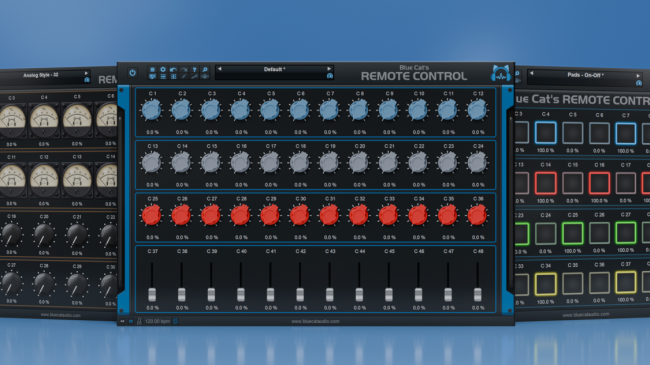
Task: Click the 0.0 % value under knob C 3
Action: click(x=211, y=132)
